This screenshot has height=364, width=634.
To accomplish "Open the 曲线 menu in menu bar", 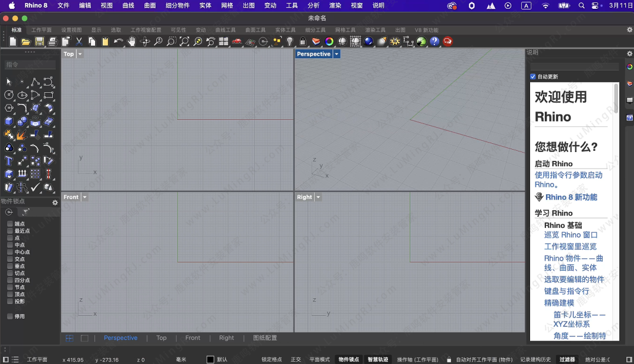I will coord(128,5).
